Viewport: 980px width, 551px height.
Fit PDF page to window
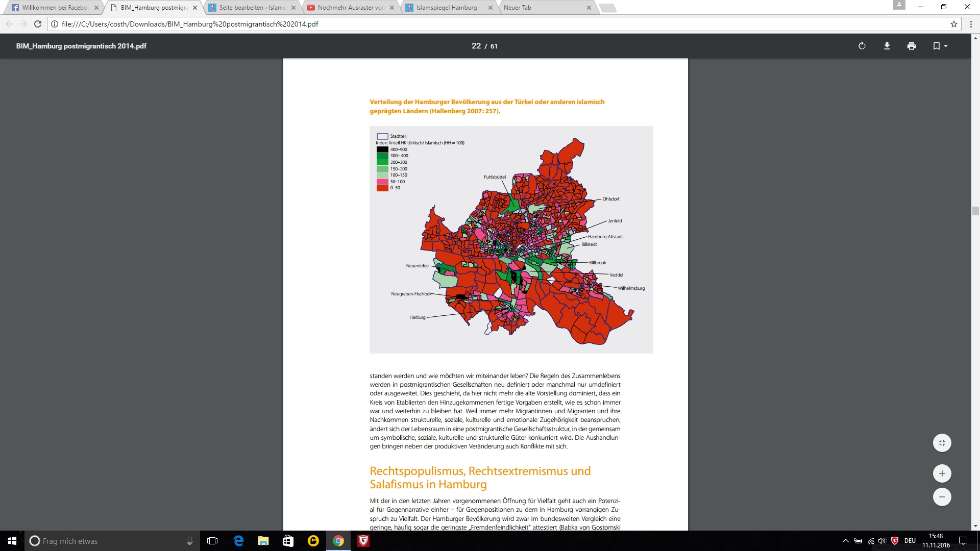942,443
